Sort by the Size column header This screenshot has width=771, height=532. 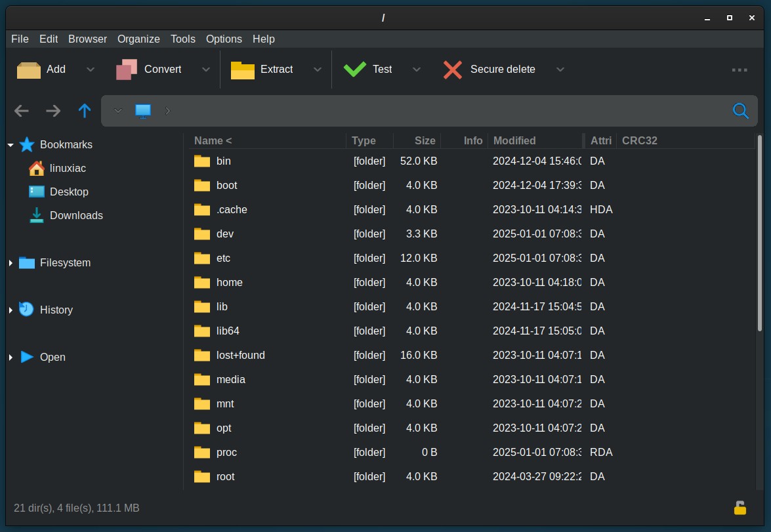417,140
